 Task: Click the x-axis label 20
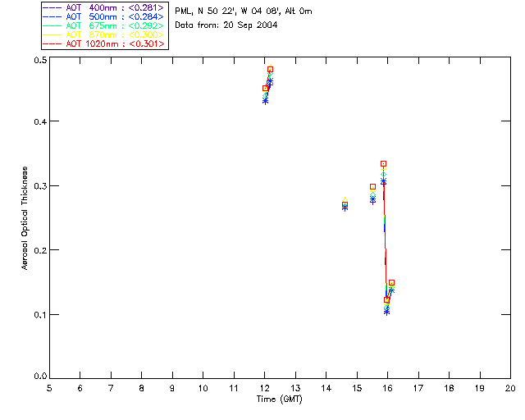[510, 388]
